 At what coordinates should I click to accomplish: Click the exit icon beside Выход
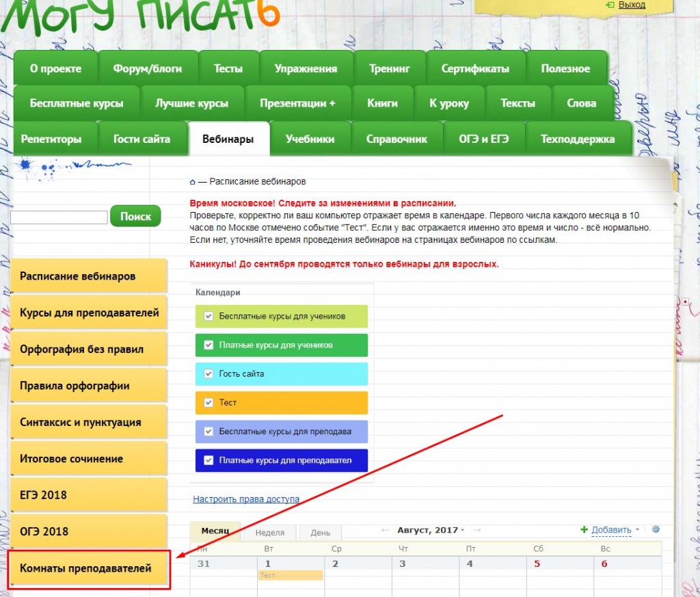coord(610,5)
